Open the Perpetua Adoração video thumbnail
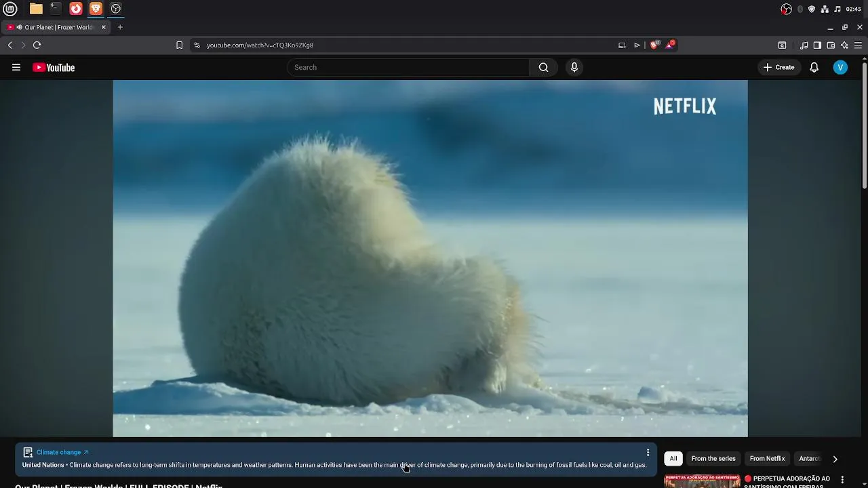The width and height of the screenshot is (868, 488). click(x=702, y=481)
